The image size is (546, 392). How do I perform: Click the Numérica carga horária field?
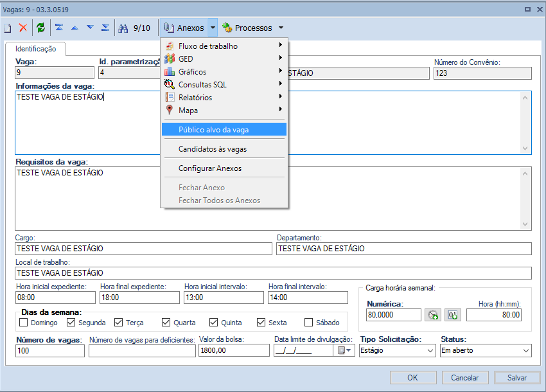pos(394,315)
